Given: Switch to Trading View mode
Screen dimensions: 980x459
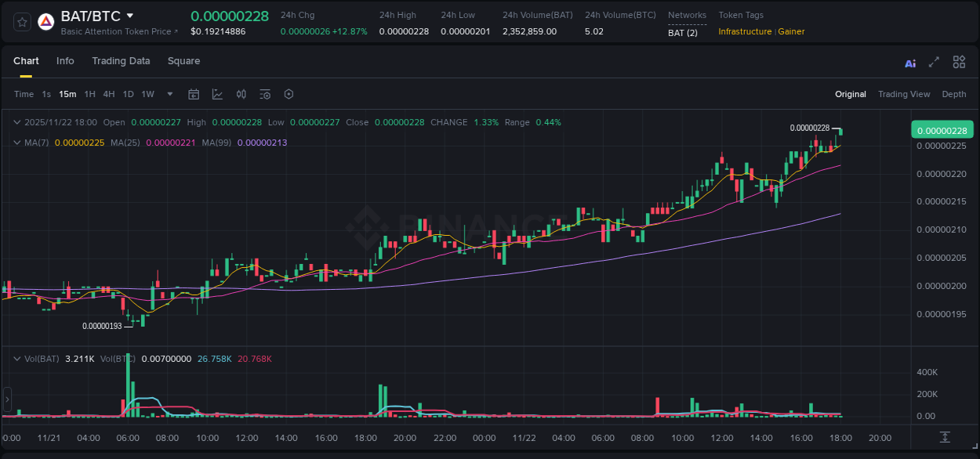Looking at the screenshot, I should tap(904, 94).
